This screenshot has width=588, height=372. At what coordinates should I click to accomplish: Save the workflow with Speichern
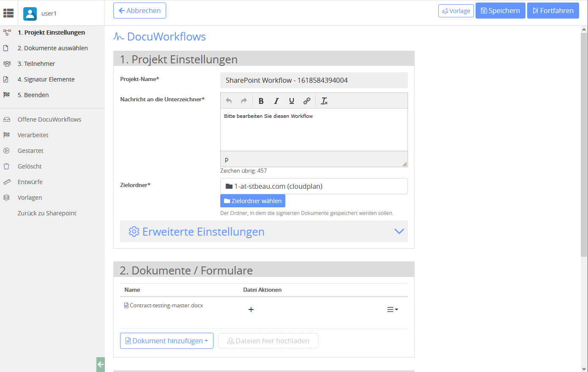click(500, 10)
